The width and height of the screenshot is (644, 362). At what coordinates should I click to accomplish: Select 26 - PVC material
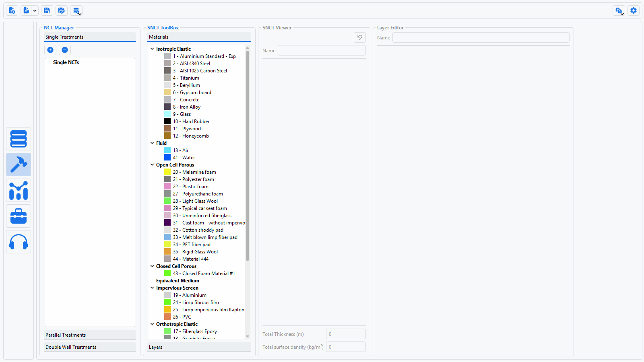pos(182,317)
